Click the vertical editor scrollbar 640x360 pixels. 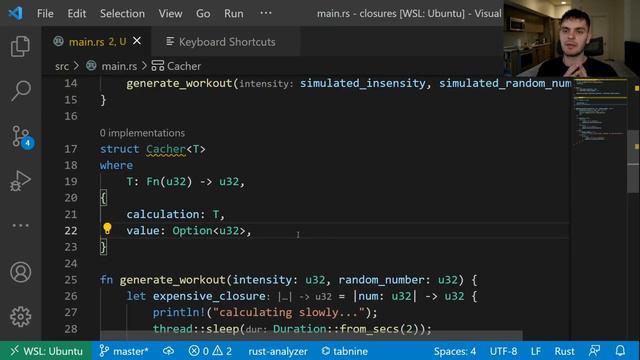tap(633, 162)
